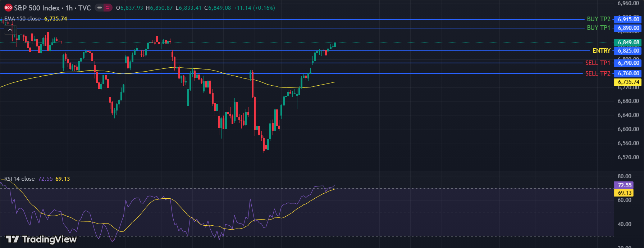The image size is (644, 248).
Task: Collapse the indicator legend with chevron arrow
Action: click(x=10, y=30)
